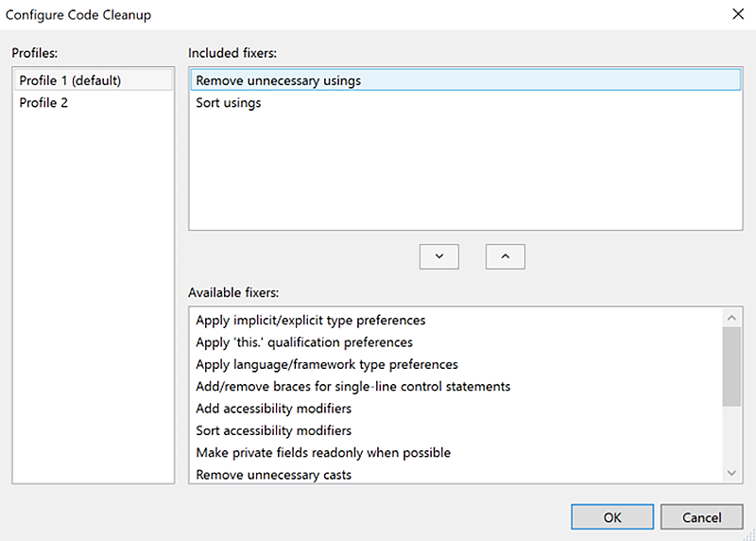Click the up chevron move button
The height and width of the screenshot is (541, 756).
[505, 256]
